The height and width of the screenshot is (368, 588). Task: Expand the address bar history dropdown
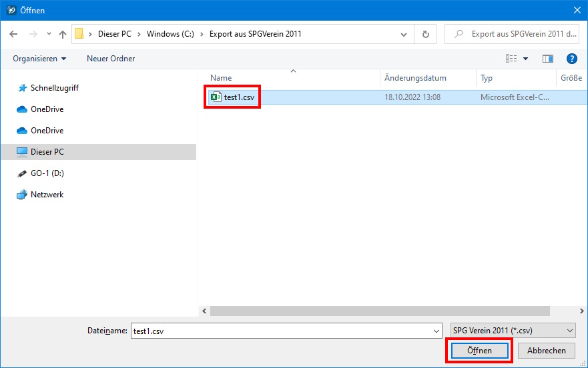pyautogui.click(x=404, y=34)
